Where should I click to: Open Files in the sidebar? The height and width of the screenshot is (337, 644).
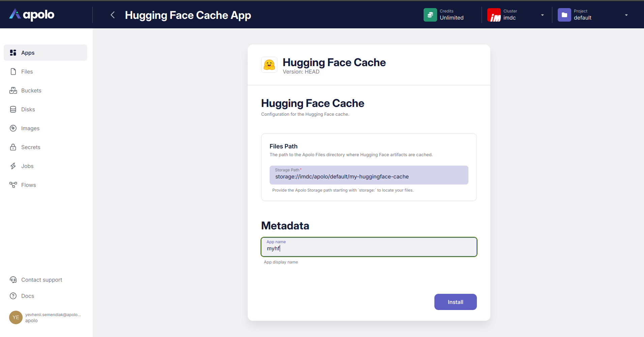pyautogui.click(x=27, y=72)
